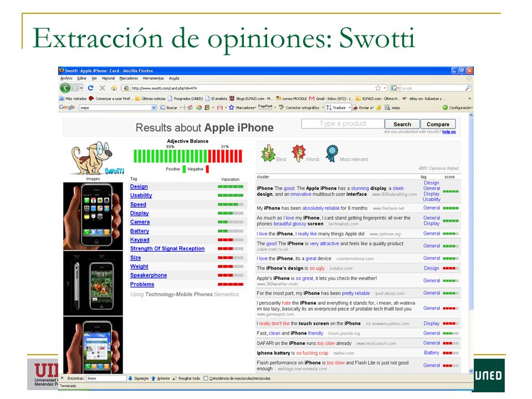Open the Design tag link
532x399 pixels.
coord(139,187)
